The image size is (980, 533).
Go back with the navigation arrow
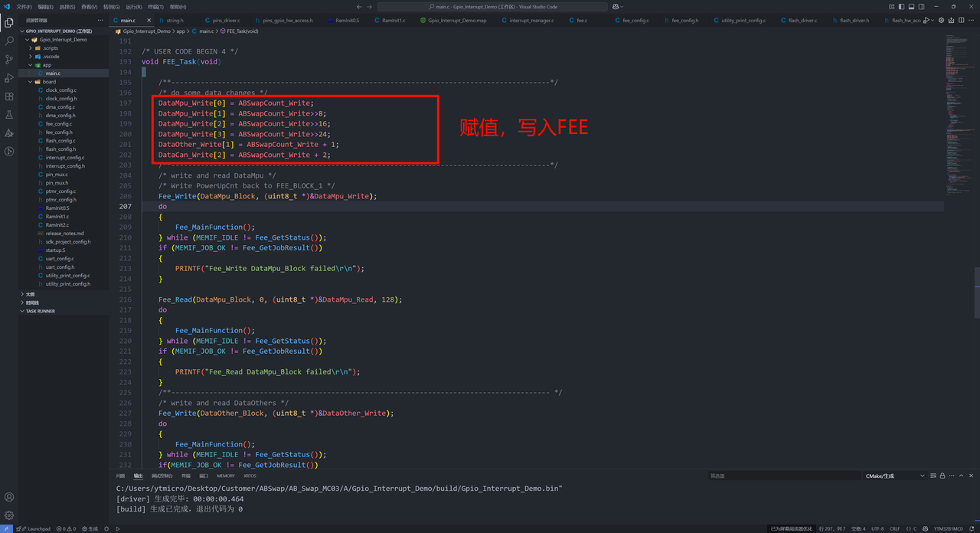coord(359,7)
